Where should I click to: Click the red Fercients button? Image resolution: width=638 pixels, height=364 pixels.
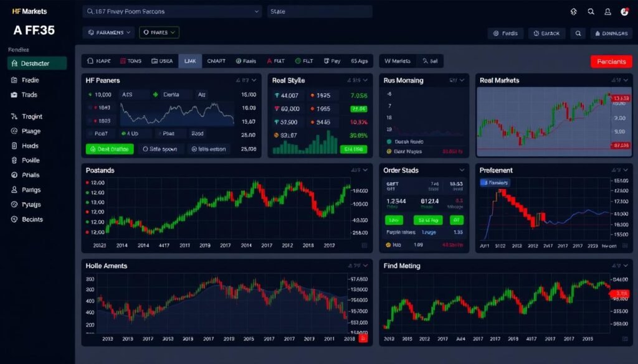[x=611, y=61]
